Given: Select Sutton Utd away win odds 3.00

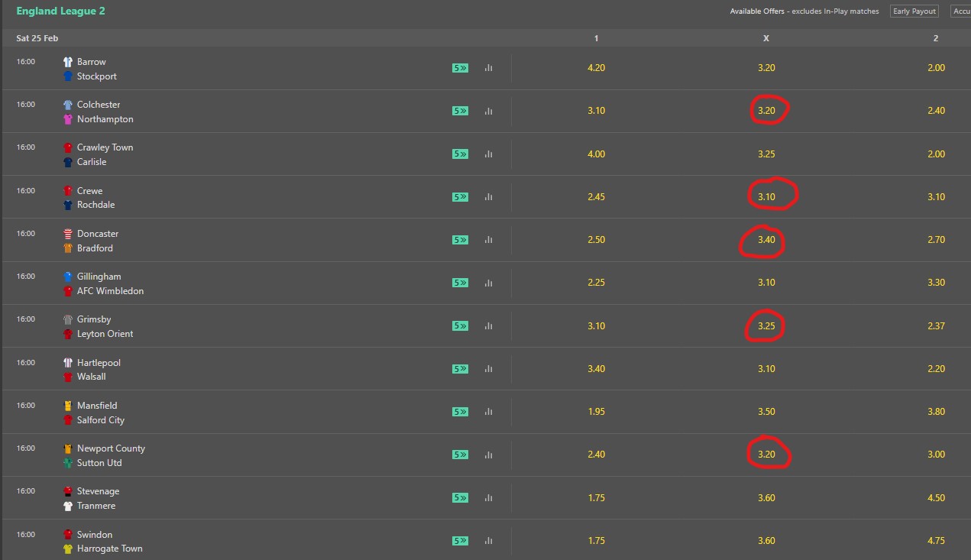Looking at the screenshot, I should point(936,455).
